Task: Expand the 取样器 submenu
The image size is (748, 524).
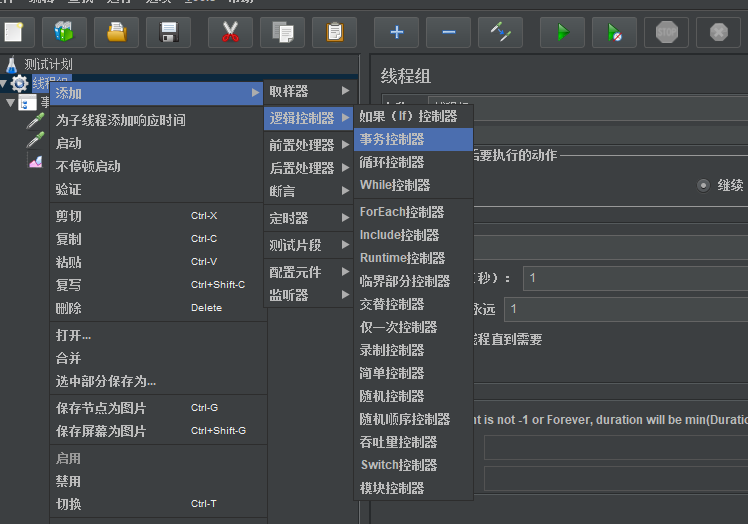Action: [x=309, y=91]
